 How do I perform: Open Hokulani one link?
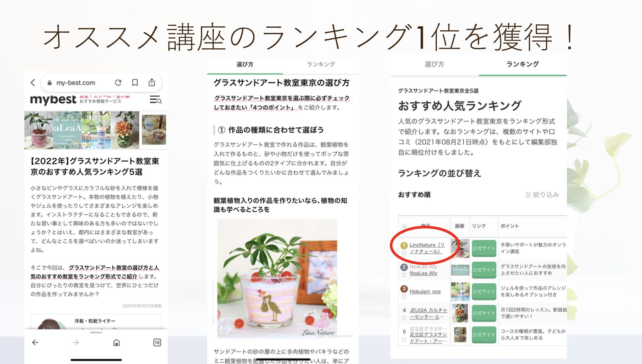click(x=425, y=292)
